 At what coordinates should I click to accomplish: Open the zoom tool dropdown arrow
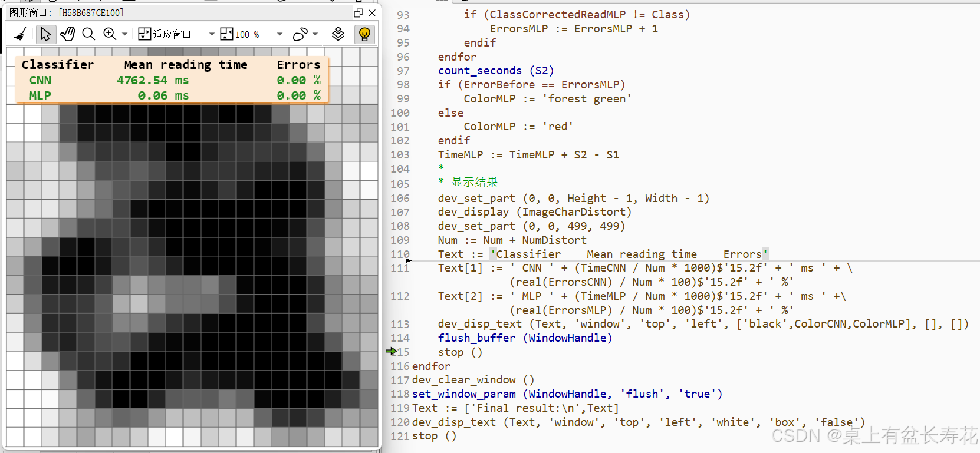[124, 34]
